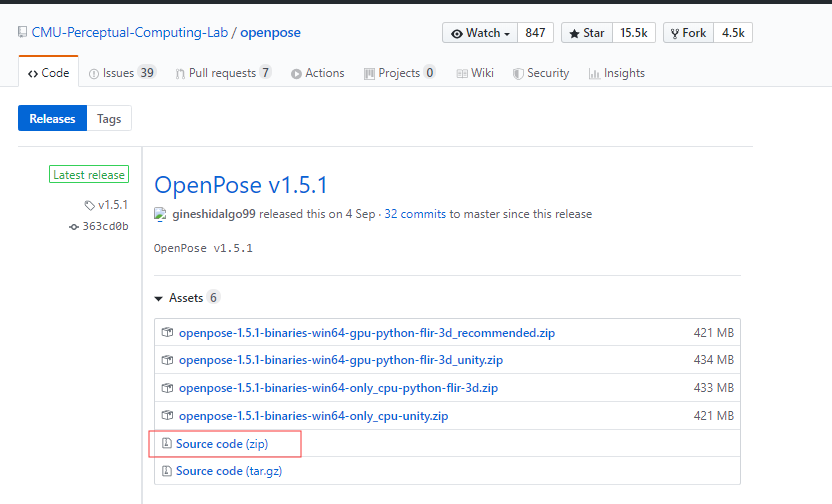This screenshot has width=832, height=504.
Task: Click the Issues tab circle icon
Action: point(94,74)
